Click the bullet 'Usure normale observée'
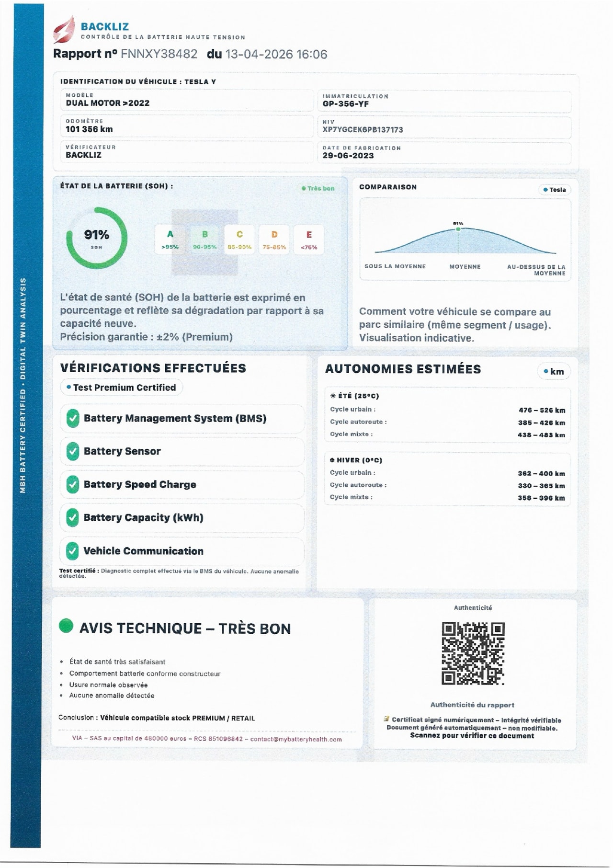Screen dimensions: 613x868 point(109,685)
